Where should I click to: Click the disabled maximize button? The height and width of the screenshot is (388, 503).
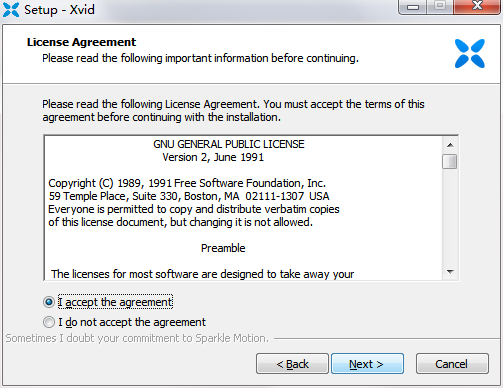440,6
